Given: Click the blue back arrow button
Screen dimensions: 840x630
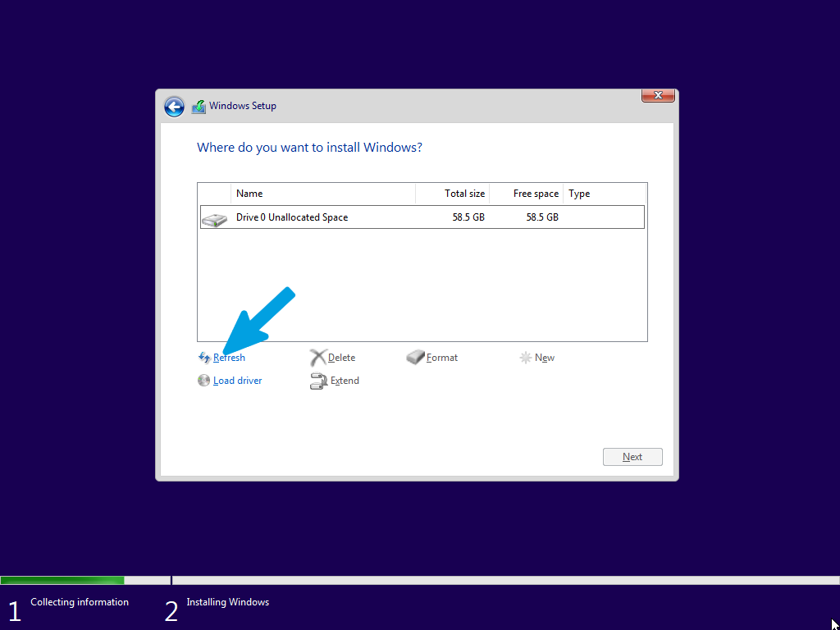Looking at the screenshot, I should (174, 107).
